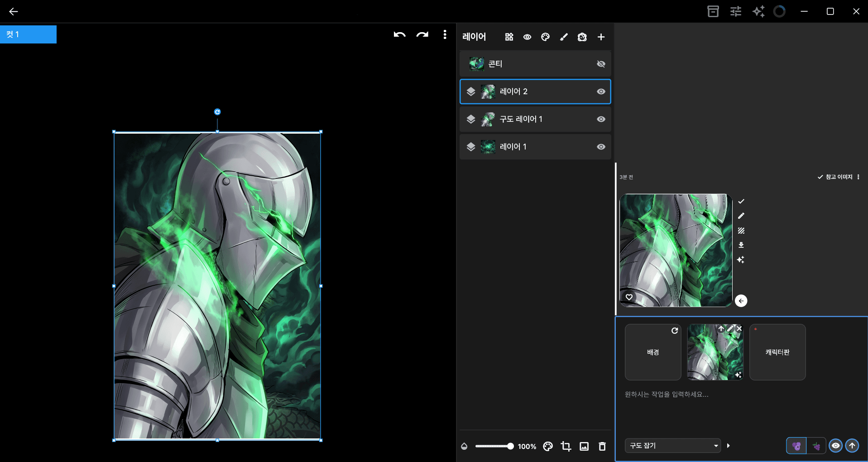Select the crop tool icon
Image resolution: width=868 pixels, height=462 pixels.
pos(566,446)
